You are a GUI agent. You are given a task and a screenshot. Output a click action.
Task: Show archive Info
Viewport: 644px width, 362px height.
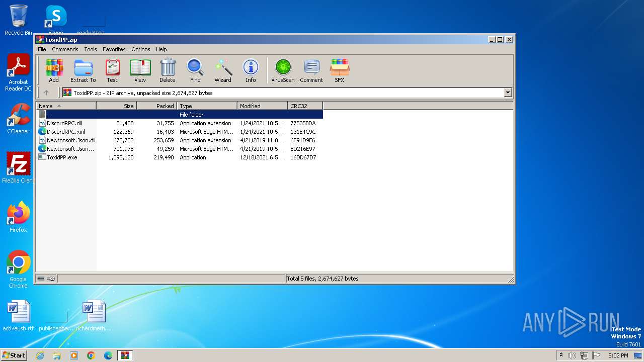(251, 70)
